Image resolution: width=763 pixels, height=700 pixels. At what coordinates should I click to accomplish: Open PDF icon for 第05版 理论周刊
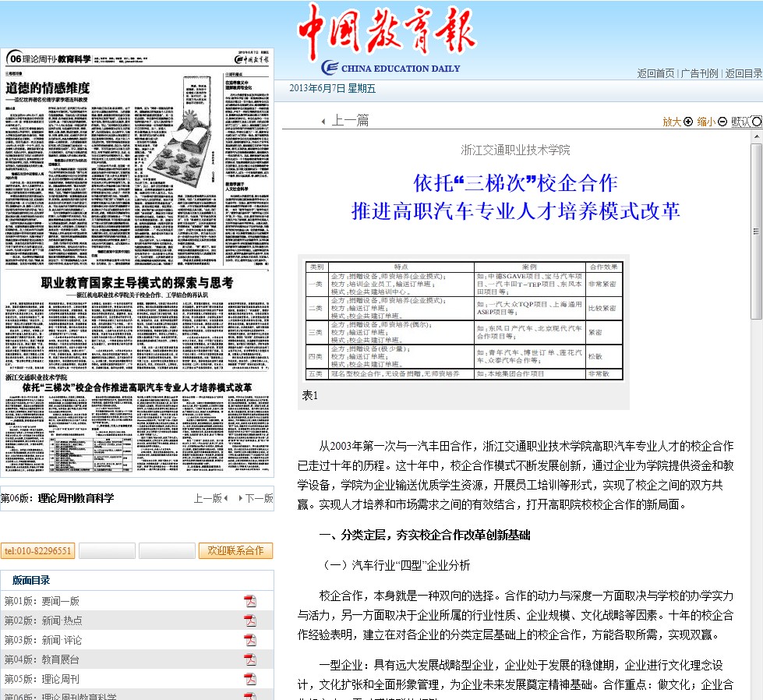(250, 679)
